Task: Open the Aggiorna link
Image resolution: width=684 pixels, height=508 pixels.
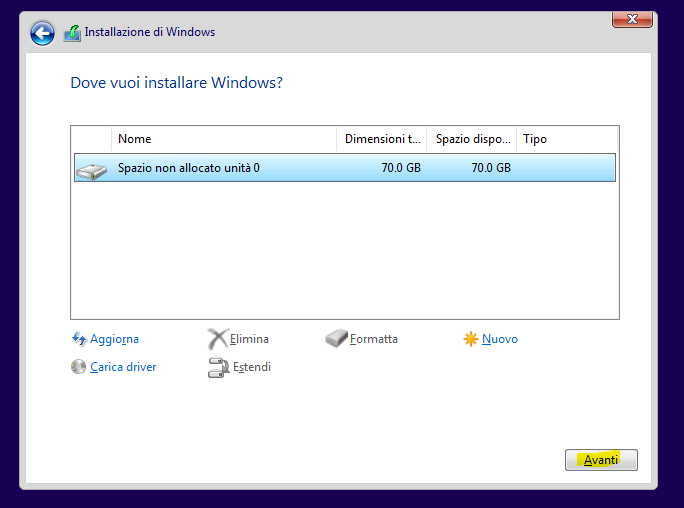Action: pyautogui.click(x=114, y=339)
